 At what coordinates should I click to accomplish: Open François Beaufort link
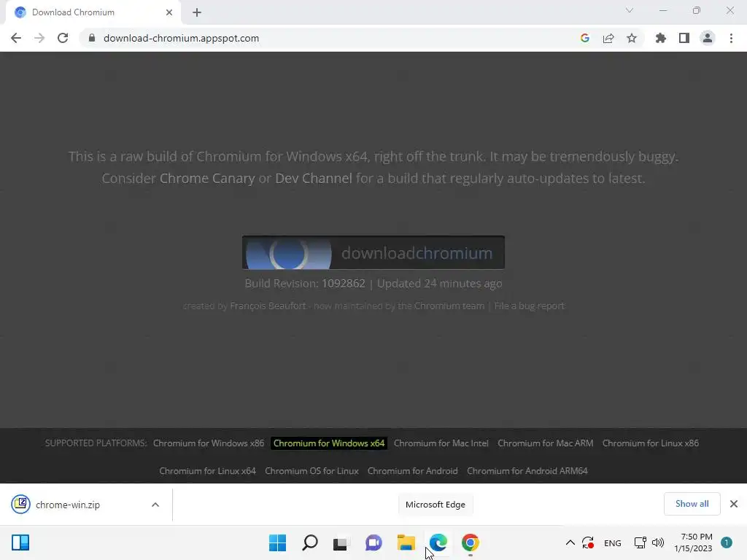(x=268, y=306)
